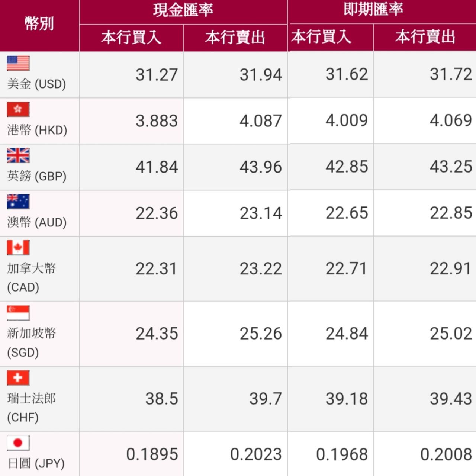Select the United Kingdom flag icon

[x=18, y=155]
